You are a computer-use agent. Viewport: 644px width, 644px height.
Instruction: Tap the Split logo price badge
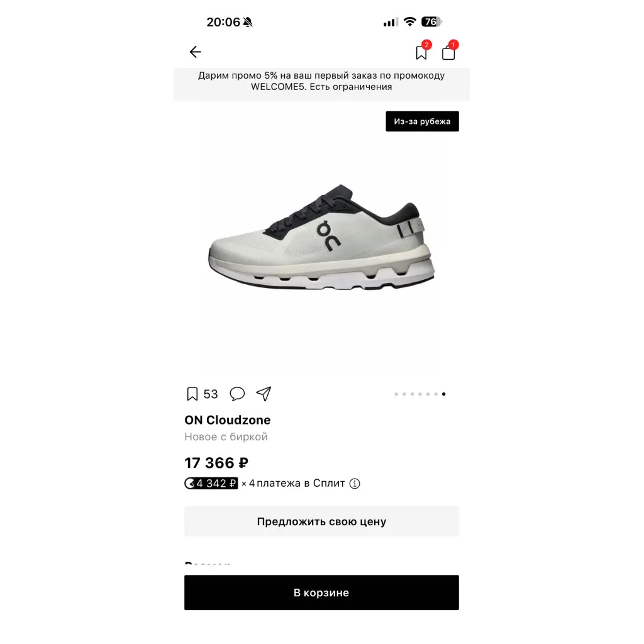pos(211,484)
